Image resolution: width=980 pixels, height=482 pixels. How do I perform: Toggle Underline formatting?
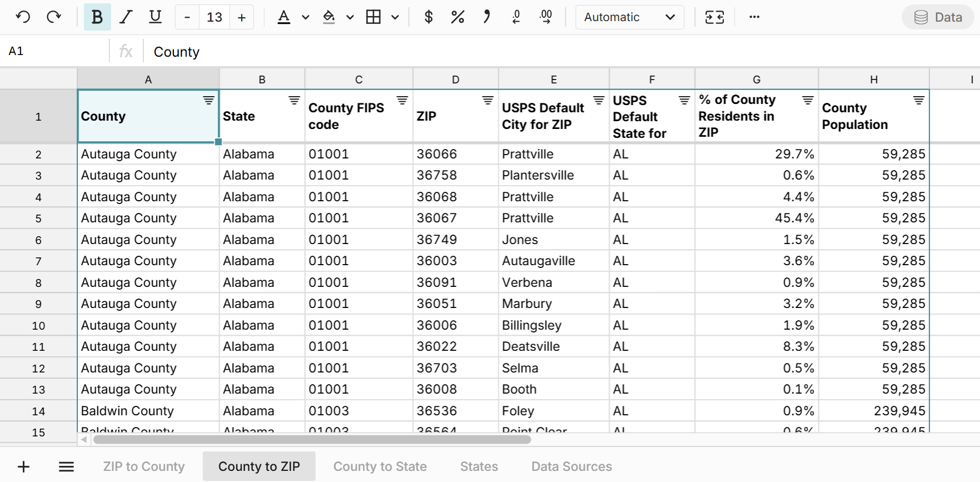pos(156,17)
